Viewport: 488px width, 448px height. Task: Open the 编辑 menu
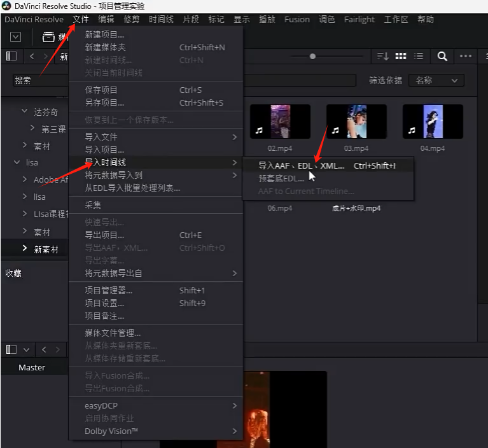[x=106, y=19]
